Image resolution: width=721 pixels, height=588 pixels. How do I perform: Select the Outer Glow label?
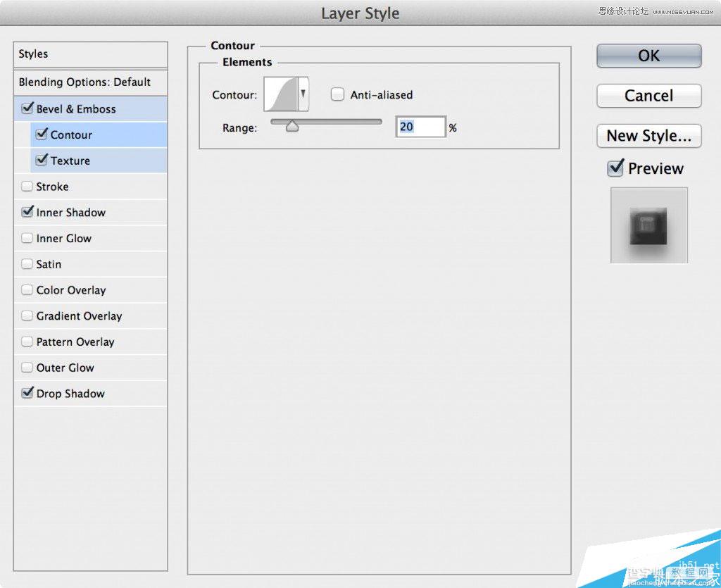(65, 368)
